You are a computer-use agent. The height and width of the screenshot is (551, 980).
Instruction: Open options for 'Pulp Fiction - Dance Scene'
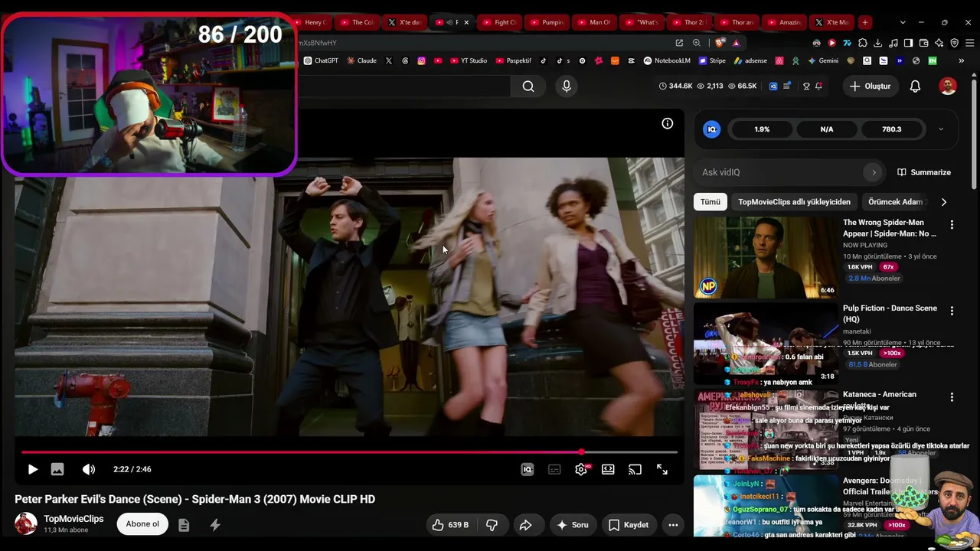point(952,311)
